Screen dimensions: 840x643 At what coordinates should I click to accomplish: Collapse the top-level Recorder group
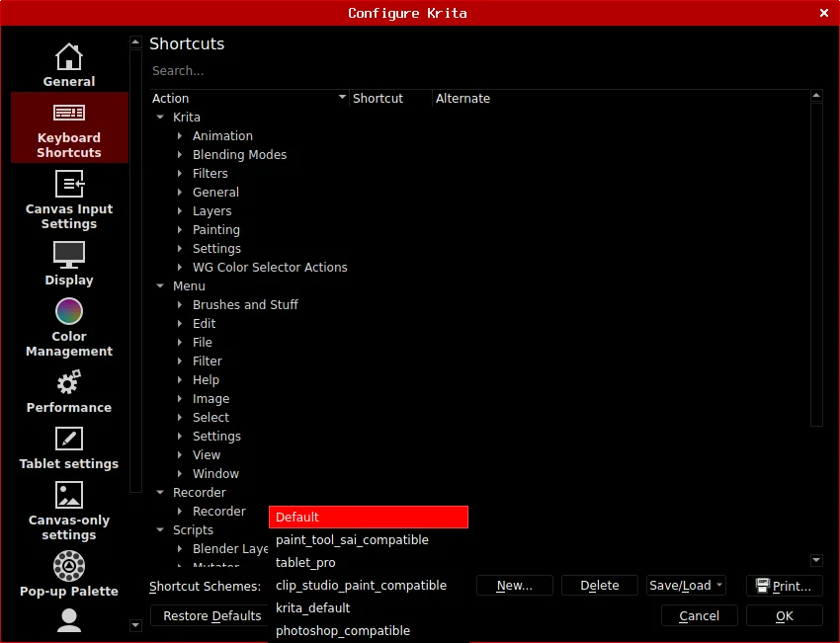(160, 492)
